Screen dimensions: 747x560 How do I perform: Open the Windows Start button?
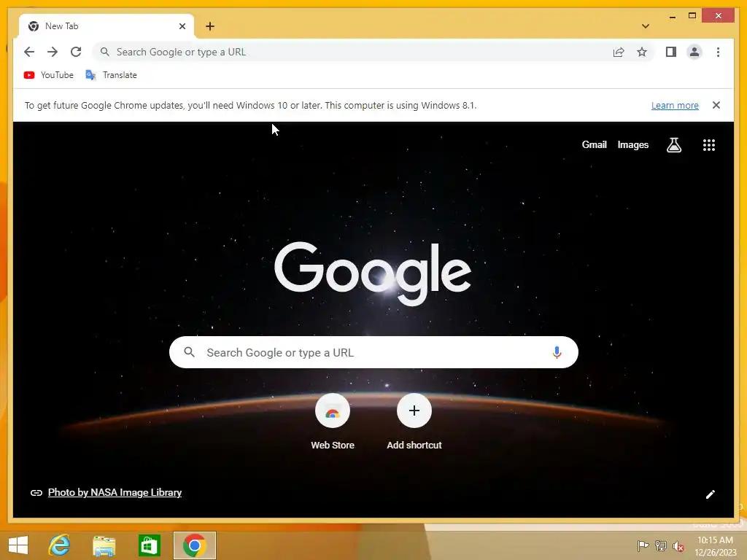pyautogui.click(x=18, y=545)
